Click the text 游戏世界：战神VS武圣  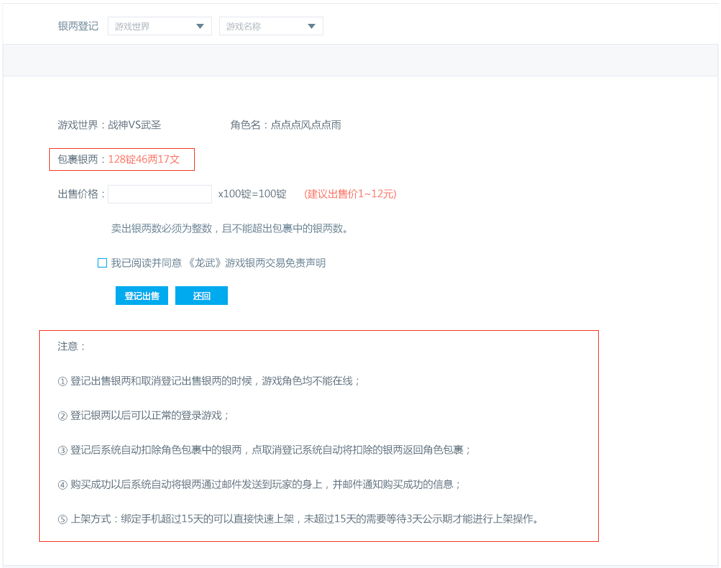(x=109, y=125)
